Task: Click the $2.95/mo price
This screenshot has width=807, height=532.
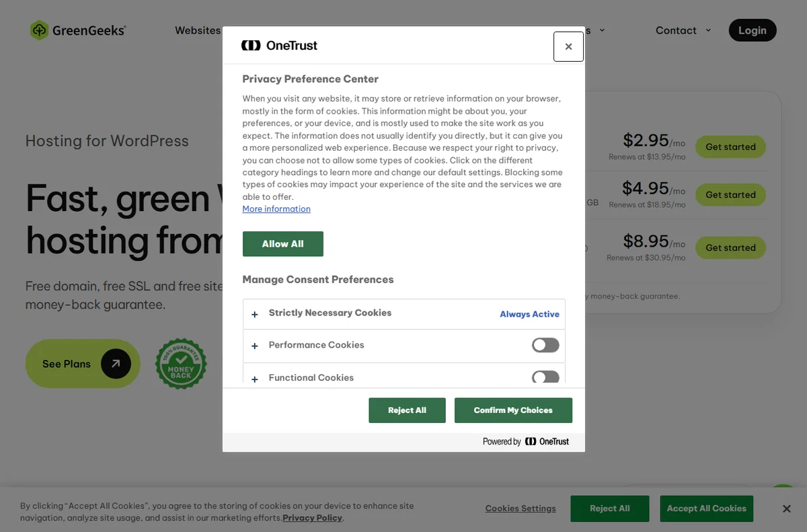Action: click(x=654, y=141)
